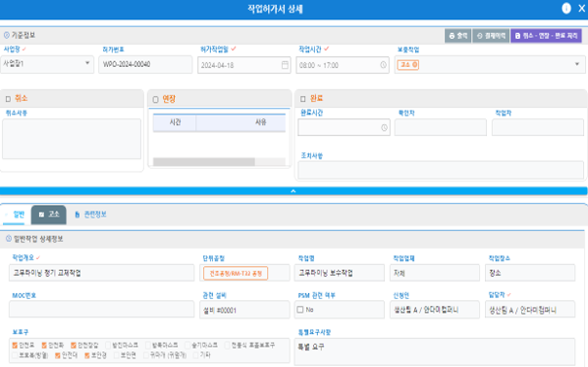Click the 작업시간 field 08:00 ~ 17:00
Viewport: 588px width, 367px height.
click(342, 65)
